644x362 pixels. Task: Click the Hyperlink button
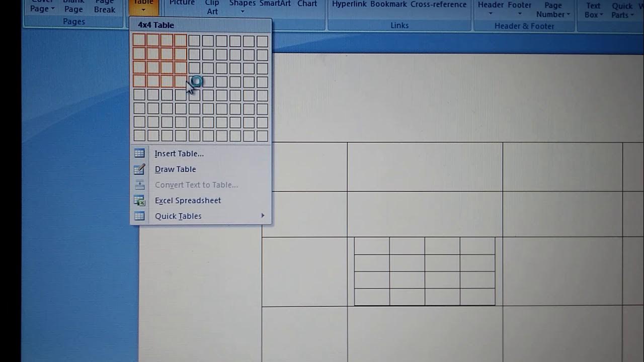(x=349, y=5)
